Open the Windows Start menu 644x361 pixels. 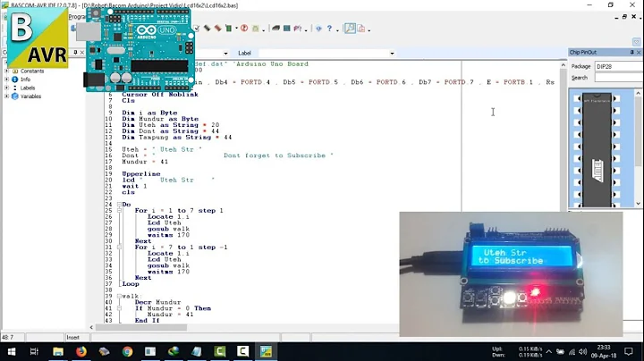tap(12, 351)
